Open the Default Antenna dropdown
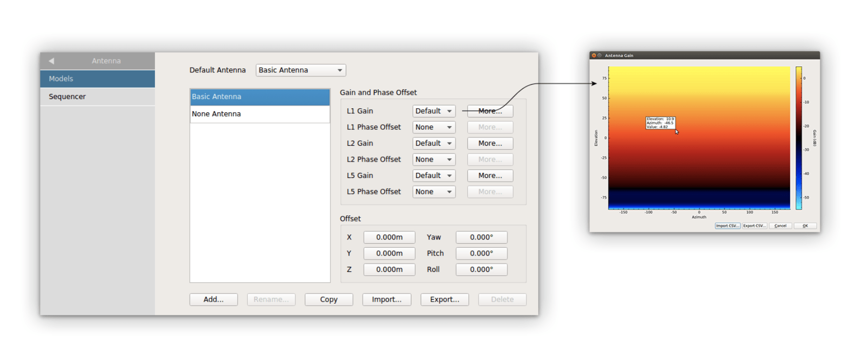The image size is (868, 356). point(301,70)
